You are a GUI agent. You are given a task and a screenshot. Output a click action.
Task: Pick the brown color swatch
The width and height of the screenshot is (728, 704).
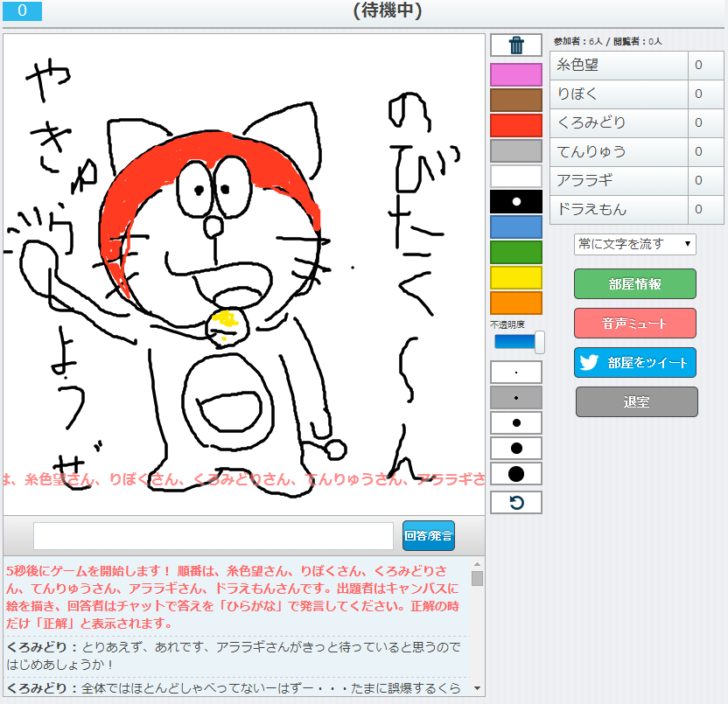516,101
